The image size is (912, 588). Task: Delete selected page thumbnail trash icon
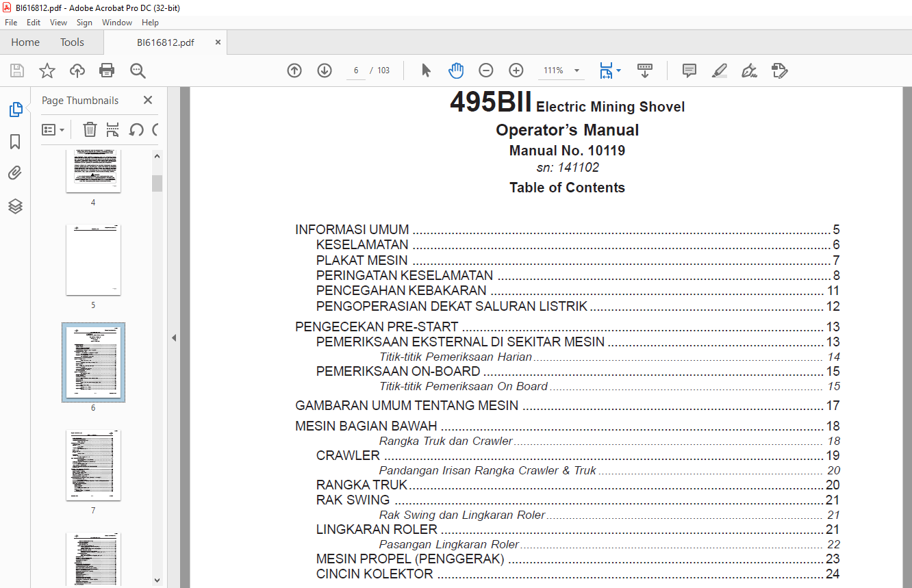click(90, 129)
